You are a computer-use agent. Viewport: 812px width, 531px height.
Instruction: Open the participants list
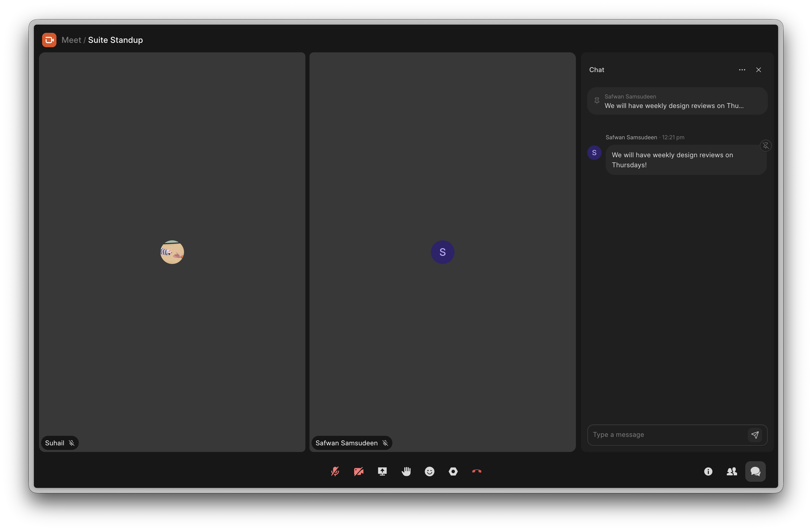[x=732, y=471]
